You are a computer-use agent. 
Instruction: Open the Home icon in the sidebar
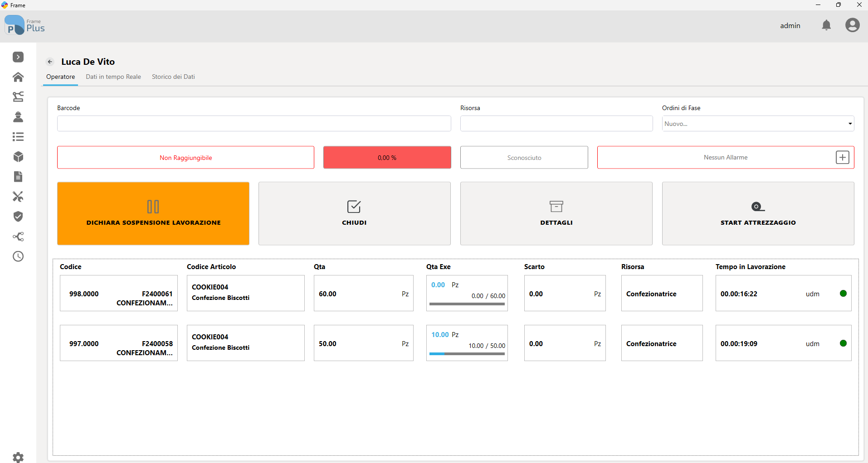point(18,77)
